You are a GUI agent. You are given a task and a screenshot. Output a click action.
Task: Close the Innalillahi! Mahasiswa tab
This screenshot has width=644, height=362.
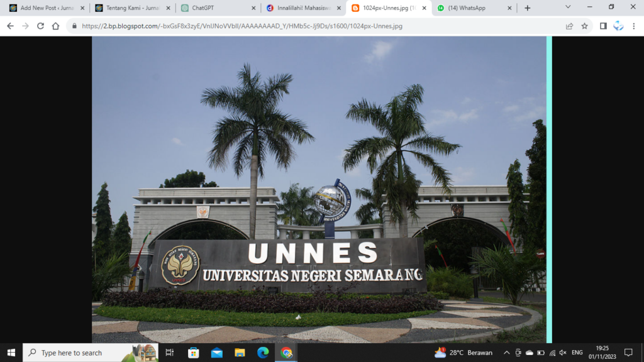click(339, 8)
